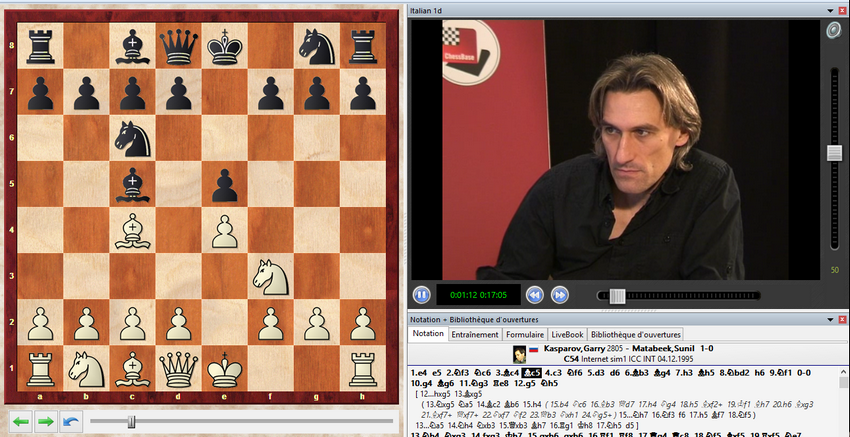This screenshot has width=850, height=437.
Task: Take back move with blue undo arrow
Action: (69, 422)
